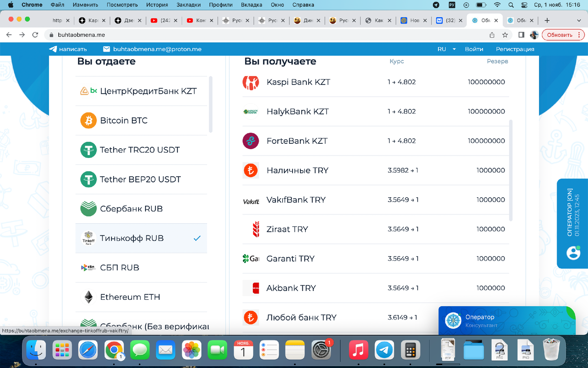Launch Safari from the Dock
Viewport: 588px width, 368px height.
89,350
